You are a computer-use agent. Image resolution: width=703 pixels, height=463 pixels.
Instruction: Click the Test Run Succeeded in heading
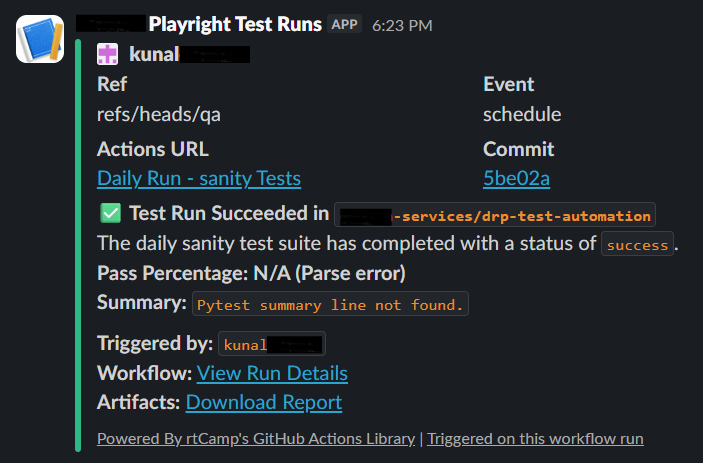click(229, 213)
